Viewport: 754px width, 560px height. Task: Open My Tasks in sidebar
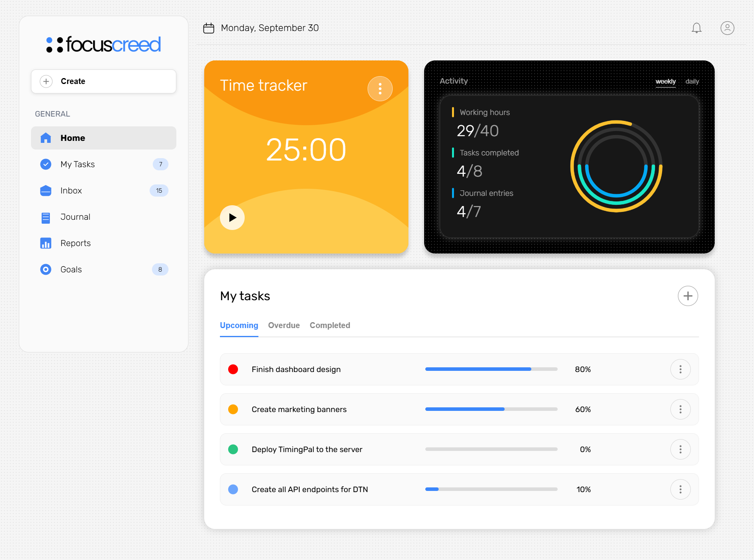(78, 164)
